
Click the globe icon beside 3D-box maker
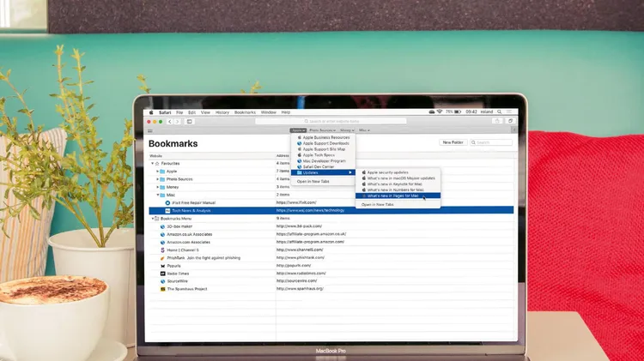tap(162, 226)
